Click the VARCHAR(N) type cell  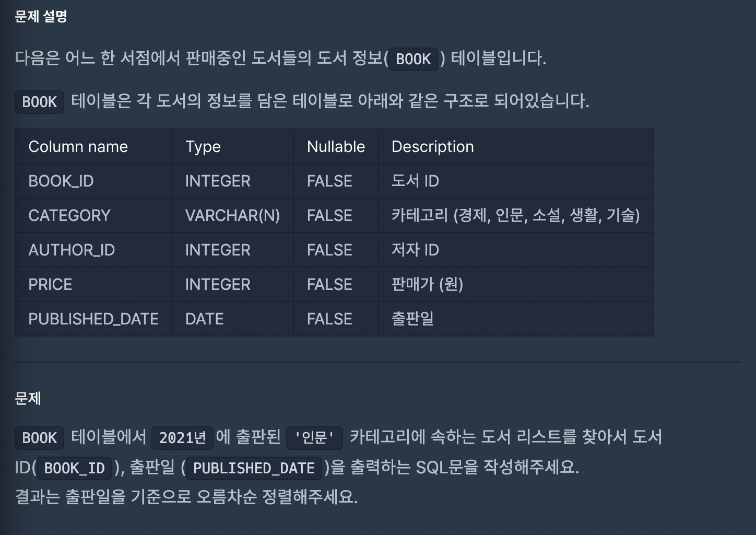[233, 216]
